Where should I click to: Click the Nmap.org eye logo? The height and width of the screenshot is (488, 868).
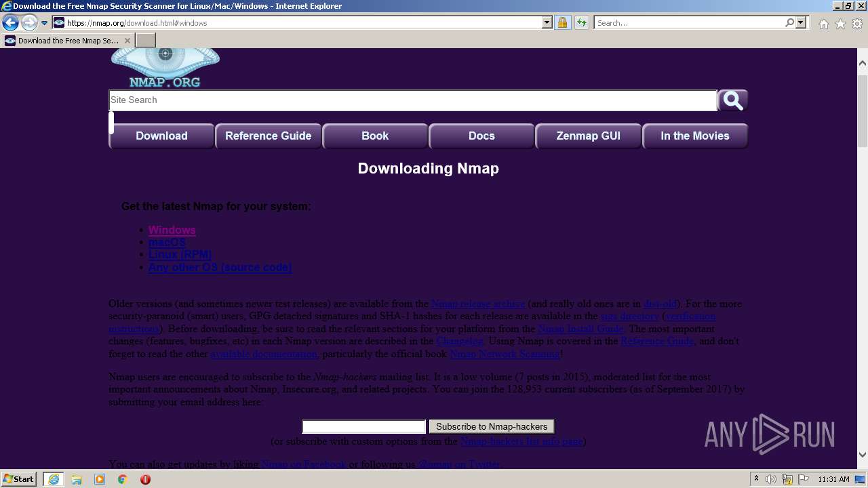pos(165,68)
